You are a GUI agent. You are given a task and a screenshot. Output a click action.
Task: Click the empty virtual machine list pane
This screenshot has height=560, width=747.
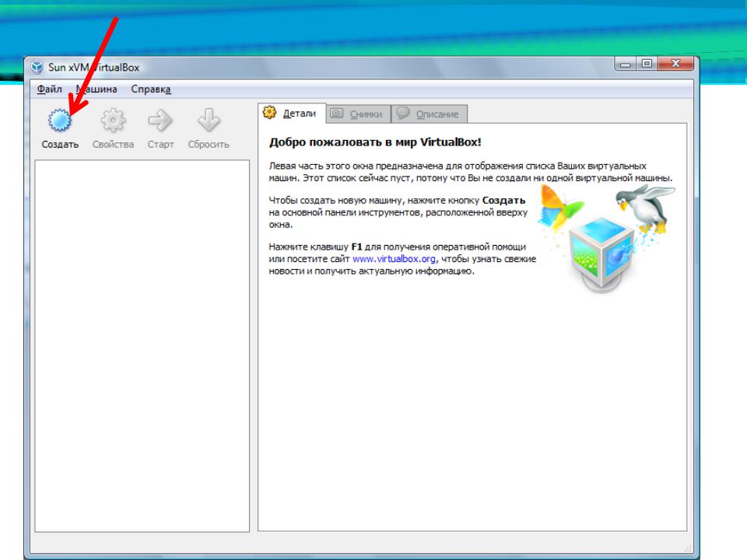tap(142, 345)
